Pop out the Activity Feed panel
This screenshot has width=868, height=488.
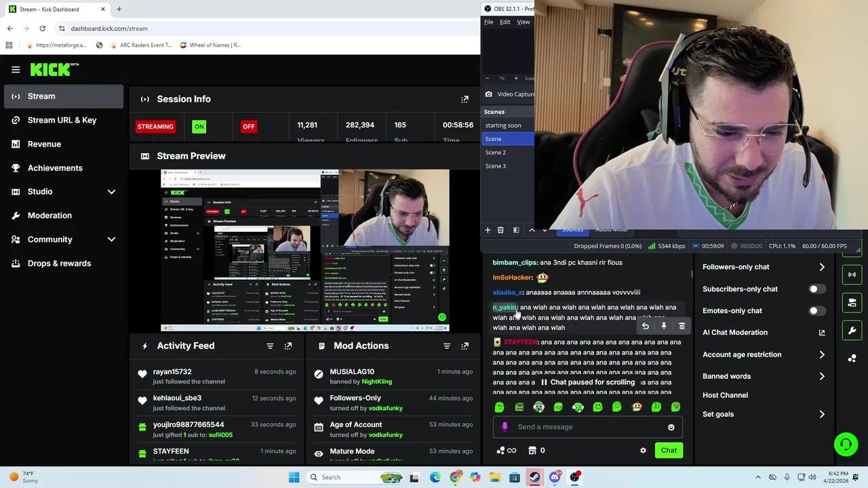coord(288,346)
